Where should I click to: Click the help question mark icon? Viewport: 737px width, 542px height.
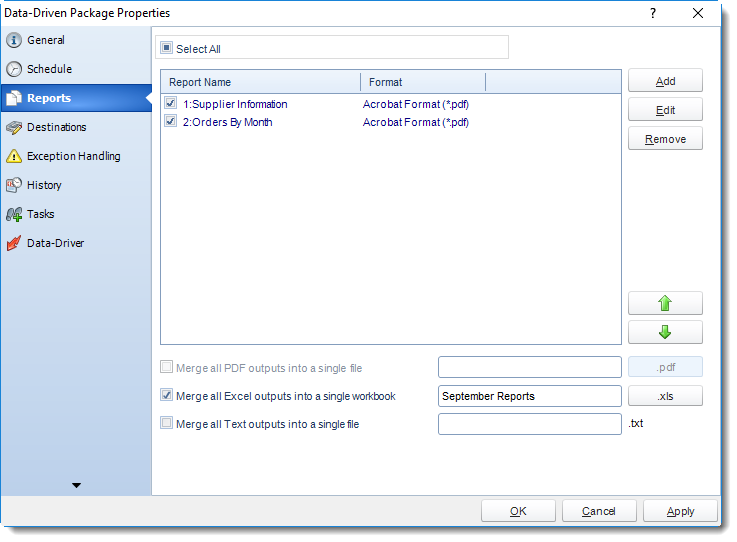653,13
